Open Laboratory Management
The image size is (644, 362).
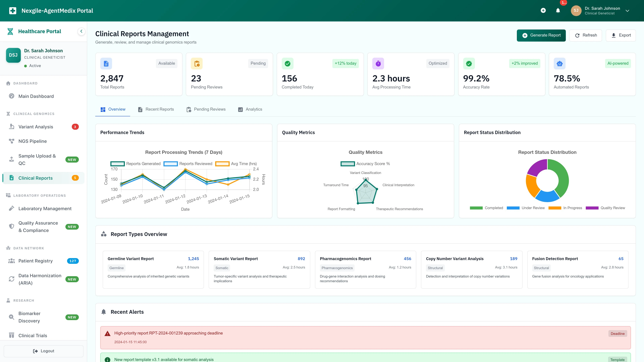(x=45, y=208)
